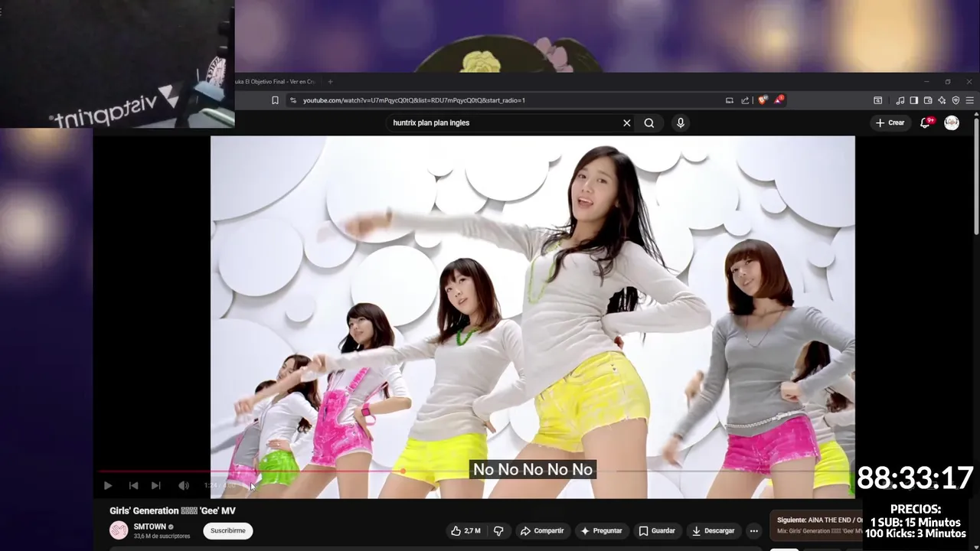The width and height of the screenshot is (980, 551).
Task: Click the share icon in address bar
Action: click(x=745, y=100)
